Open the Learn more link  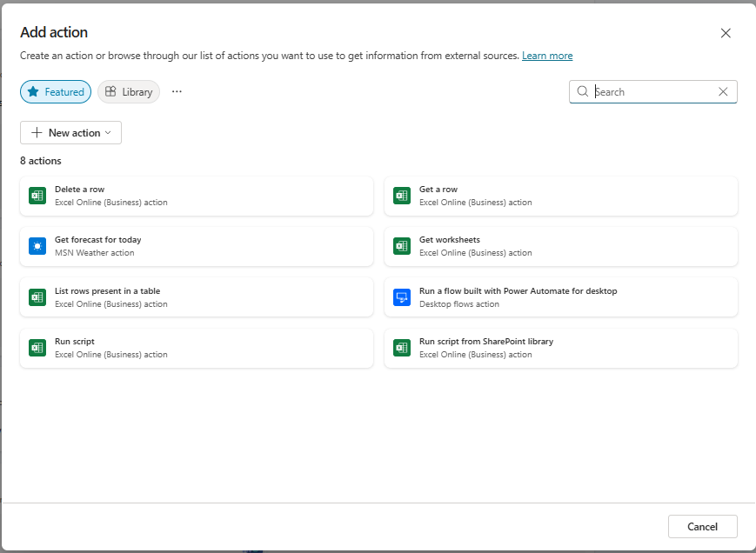547,56
